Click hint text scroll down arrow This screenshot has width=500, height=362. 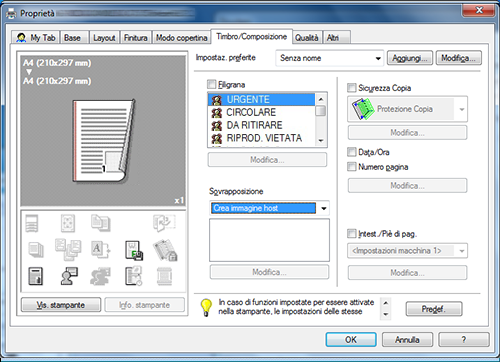tap(385, 314)
